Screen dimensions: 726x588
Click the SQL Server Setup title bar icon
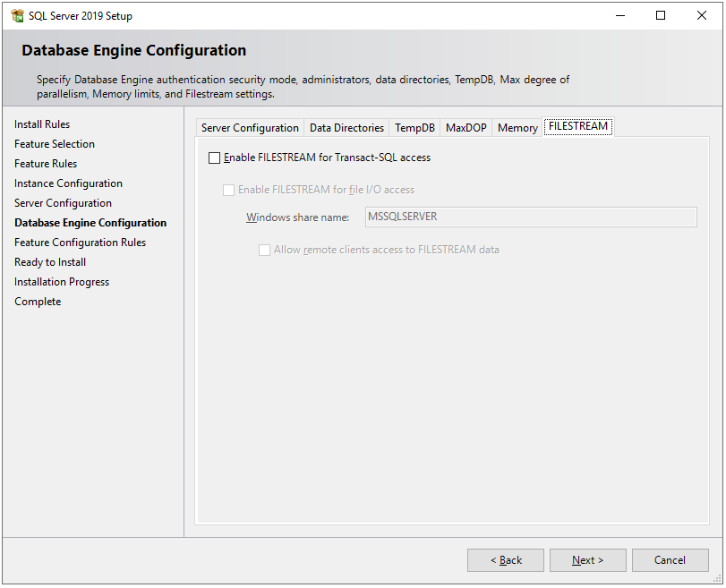click(x=18, y=16)
